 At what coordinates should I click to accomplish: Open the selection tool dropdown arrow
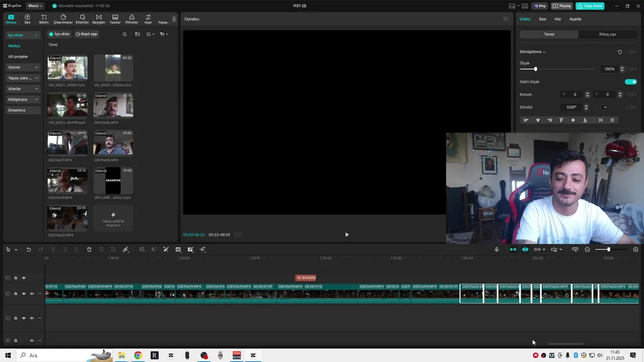pos(16,249)
